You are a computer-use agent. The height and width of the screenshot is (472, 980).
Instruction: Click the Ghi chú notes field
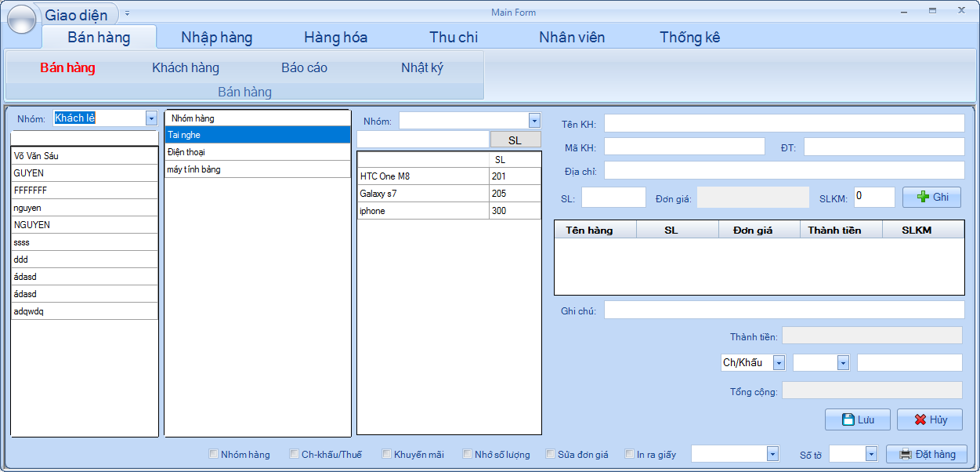pyautogui.click(x=784, y=310)
